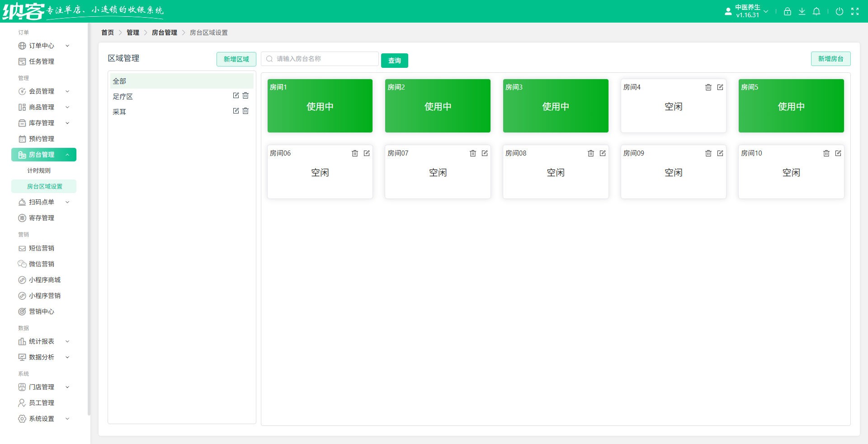
Task: Edit the 采耳 area name
Action: (x=236, y=111)
